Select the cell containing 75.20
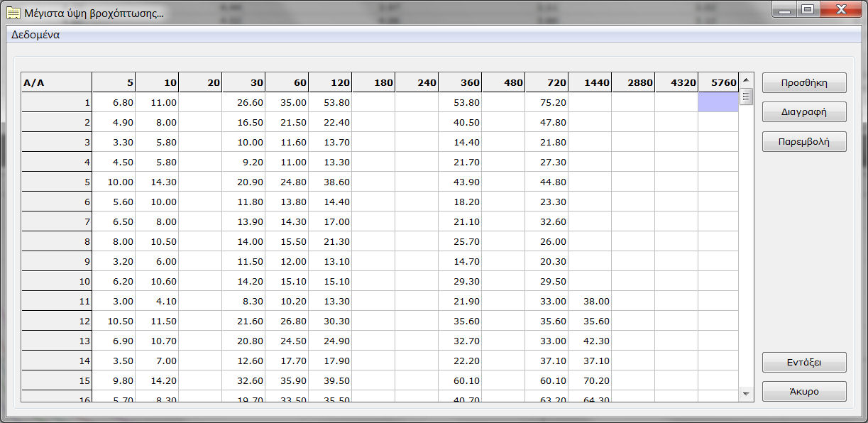The width and height of the screenshot is (868, 423). pyautogui.click(x=546, y=103)
